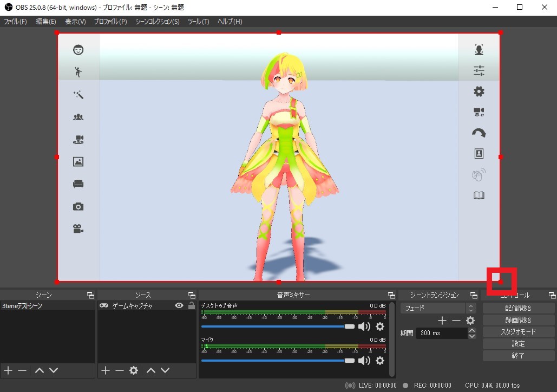
Task: Open OBS 設定 button in controls
Action: (x=518, y=344)
